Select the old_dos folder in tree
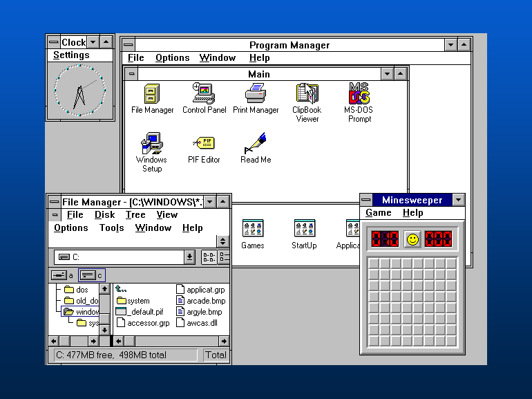This screenshot has width=532, height=399. tap(82, 301)
